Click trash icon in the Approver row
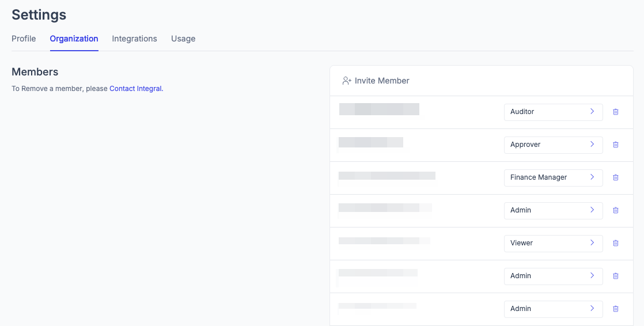 pyautogui.click(x=615, y=145)
